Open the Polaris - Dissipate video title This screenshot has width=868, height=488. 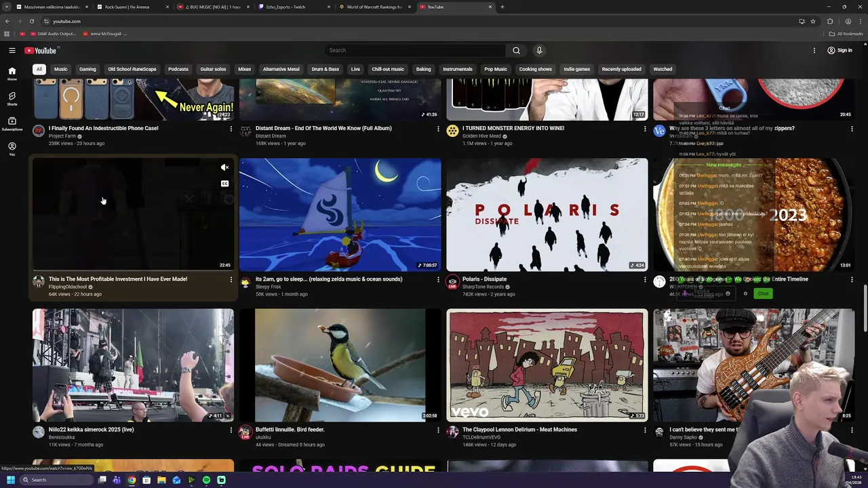(484, 279)
